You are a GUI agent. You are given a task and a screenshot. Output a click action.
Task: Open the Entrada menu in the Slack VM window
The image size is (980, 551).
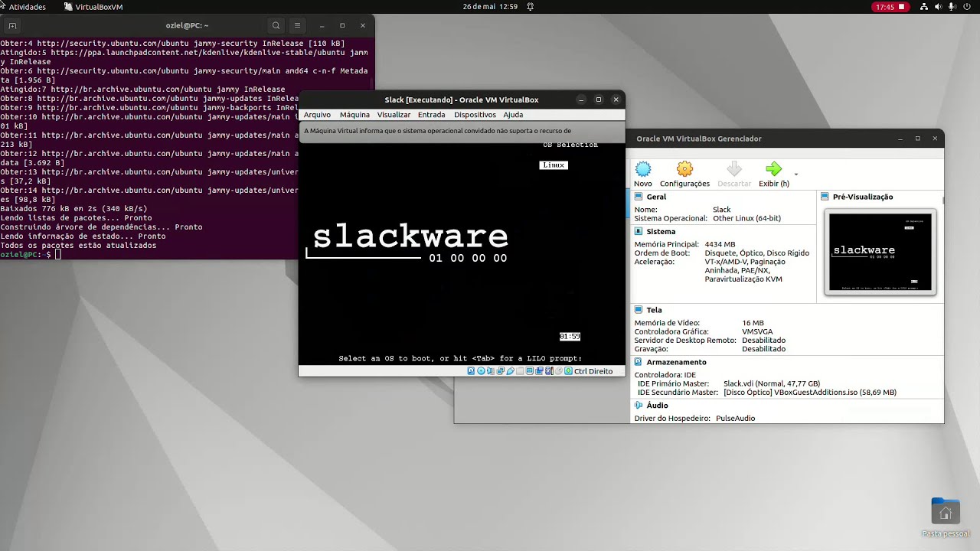tap(431, 115)
